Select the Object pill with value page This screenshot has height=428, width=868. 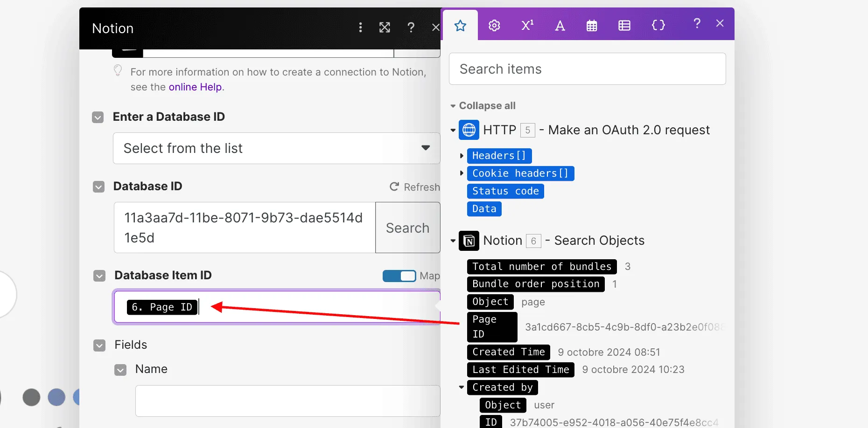[x=490, y=302]
